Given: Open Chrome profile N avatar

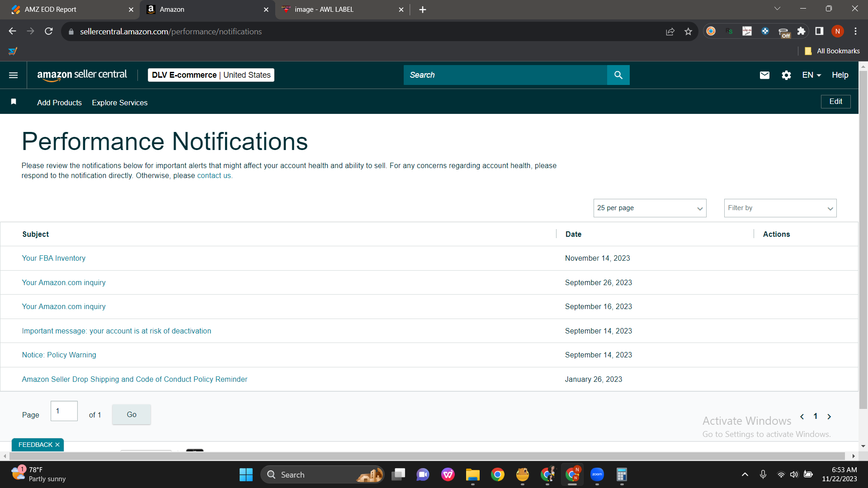Looking at the screenshot, I should (x=837, y=31).
